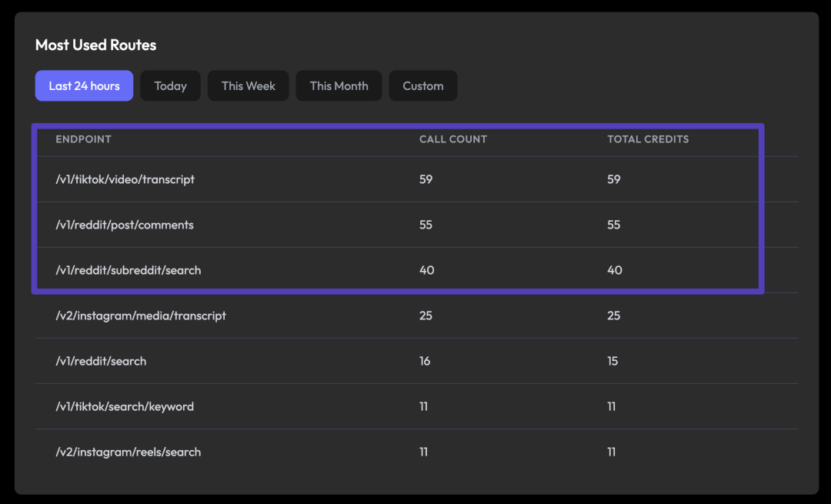Viewport: 831px width, 504px height.
Task: Sort table by ENDPOINT column
Action: click(83, 139)
